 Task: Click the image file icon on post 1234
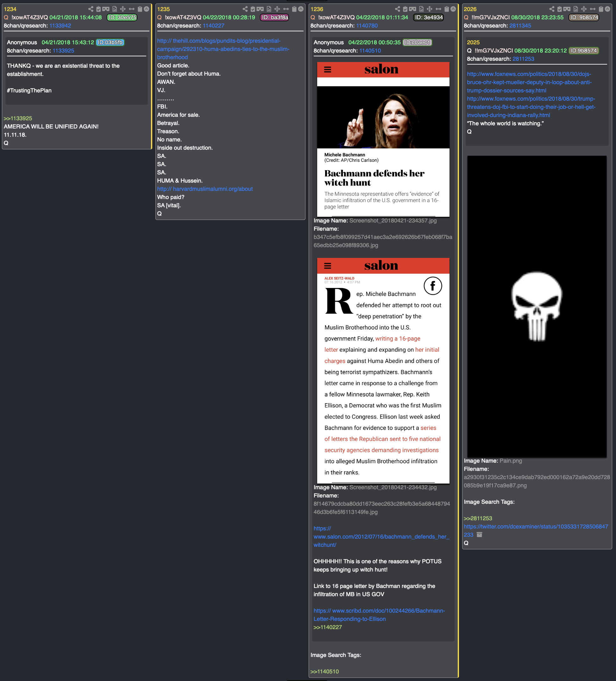(115, 9)
